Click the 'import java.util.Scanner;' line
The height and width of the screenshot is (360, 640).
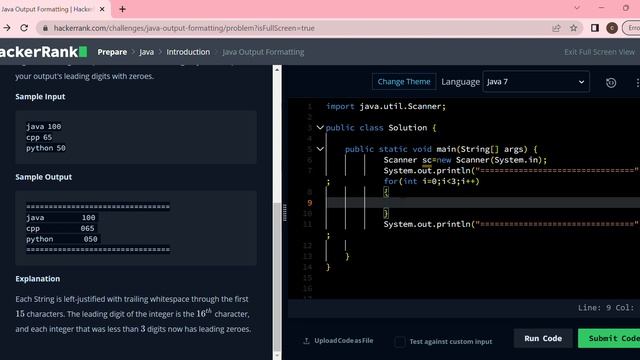(386, 107)
